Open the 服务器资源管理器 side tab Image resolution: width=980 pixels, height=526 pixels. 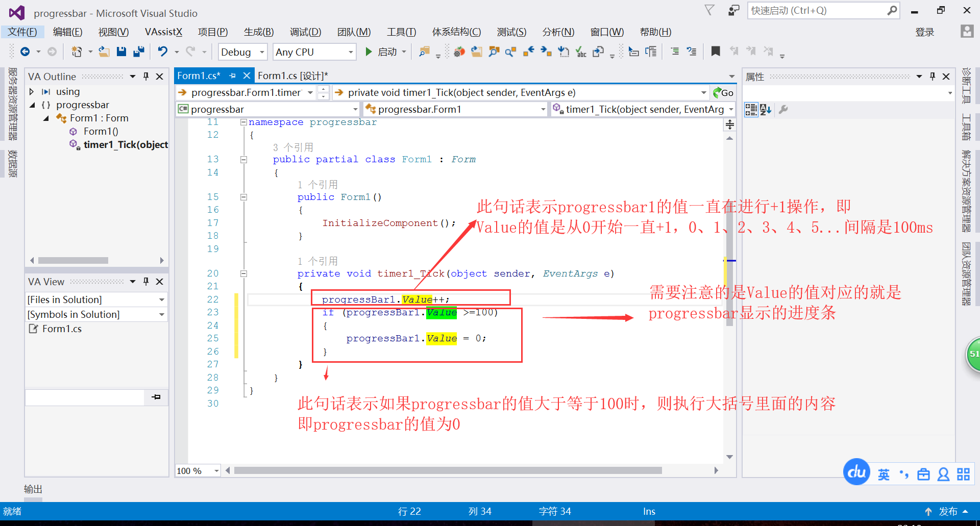click(x=13, y=104)
